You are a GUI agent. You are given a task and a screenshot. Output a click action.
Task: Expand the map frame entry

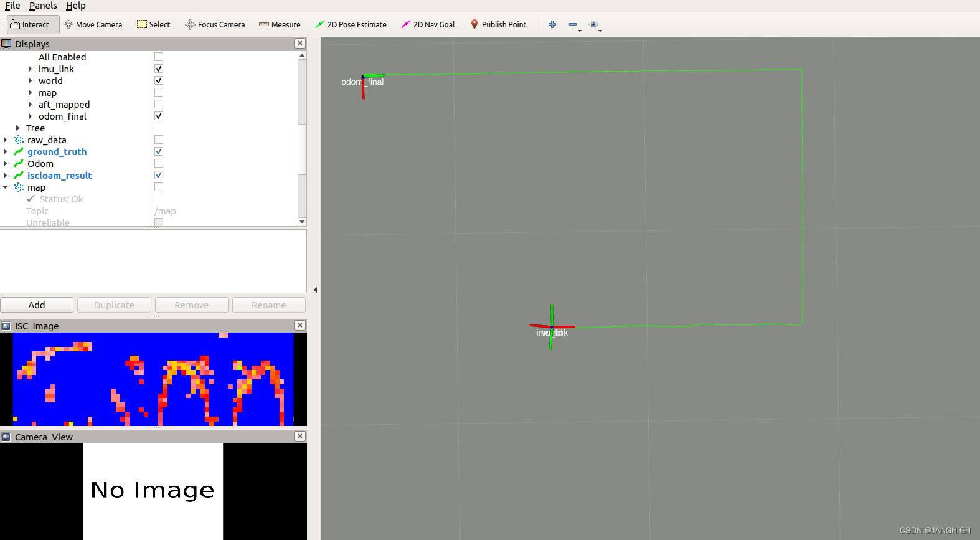(30, 93)
